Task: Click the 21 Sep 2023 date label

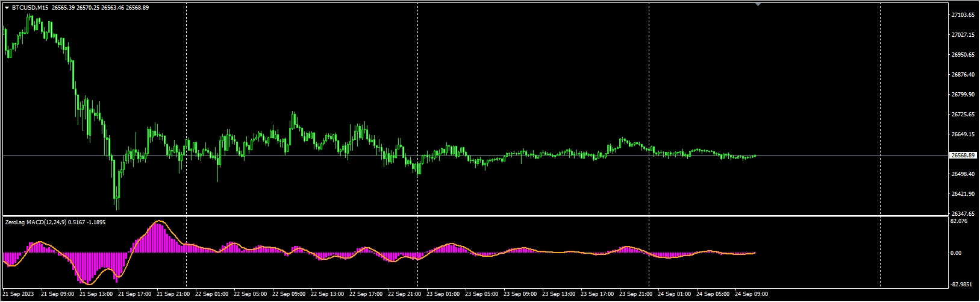Action: click(x=17, y=294)
